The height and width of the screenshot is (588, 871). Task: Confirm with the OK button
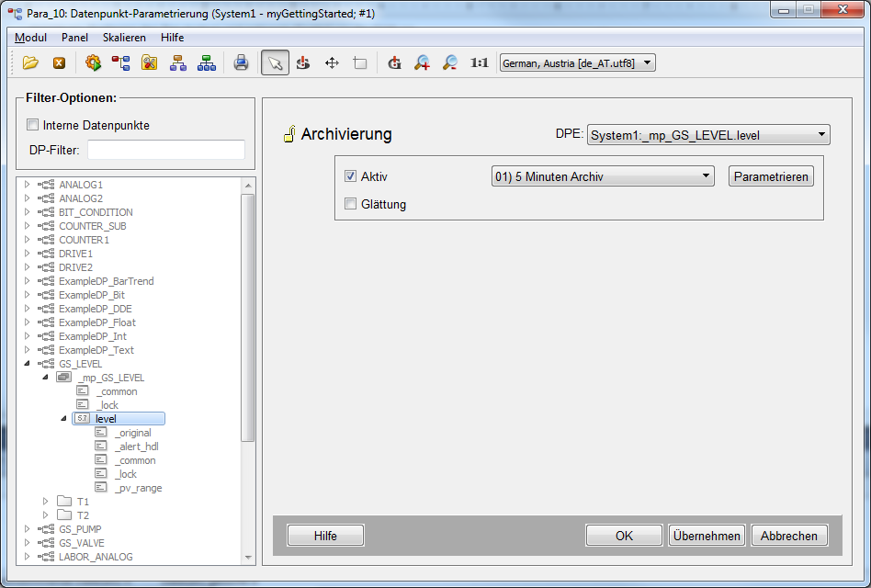point(624,536)
